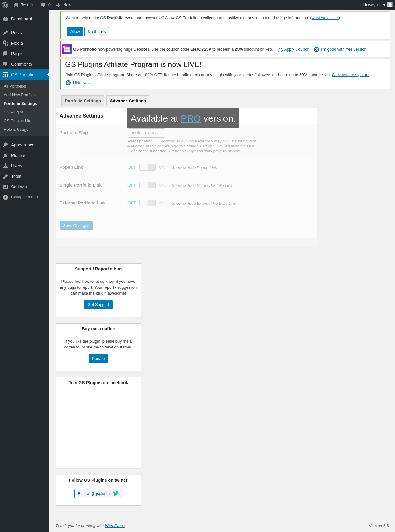Click 'Show or Hide Popup Link' description

click(x=194, y=168)
